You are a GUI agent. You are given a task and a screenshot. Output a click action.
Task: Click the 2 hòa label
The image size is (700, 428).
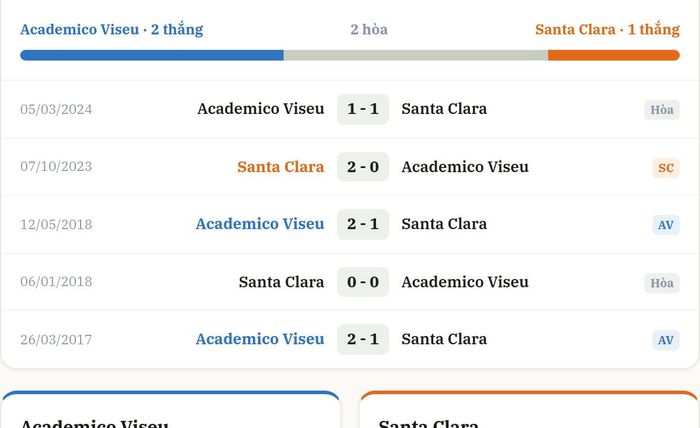pos(369,29)
